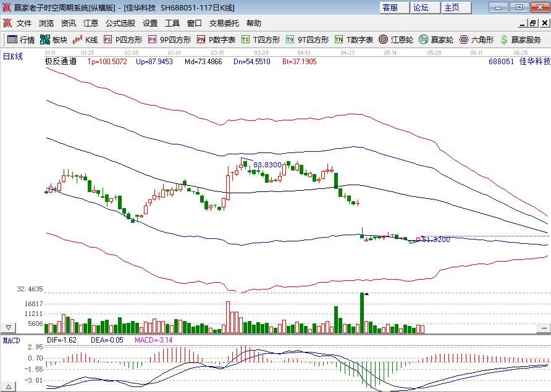Click the right arrow button beside volume
This screenshot has width=551, height=392.
click(x=544, y=328)
